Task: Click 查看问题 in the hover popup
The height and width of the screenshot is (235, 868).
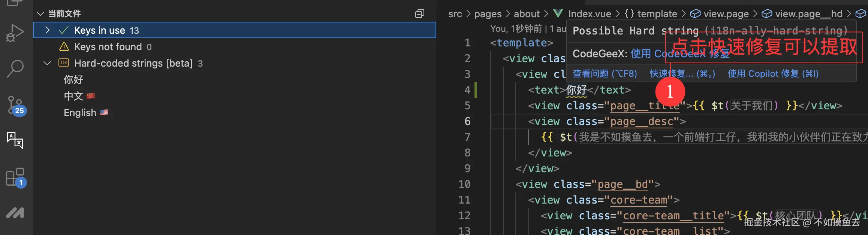Action: (x=605, y=74)
